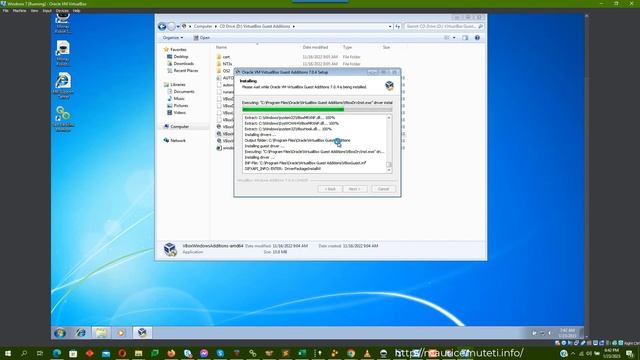Open VLC from host taskbar
640x360 pixels.
click(367, 353)
